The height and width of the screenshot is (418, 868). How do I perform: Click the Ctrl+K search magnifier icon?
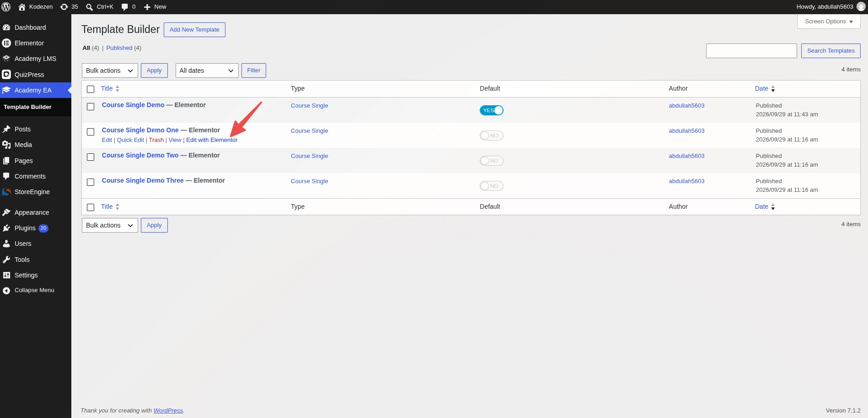[90, 7]
